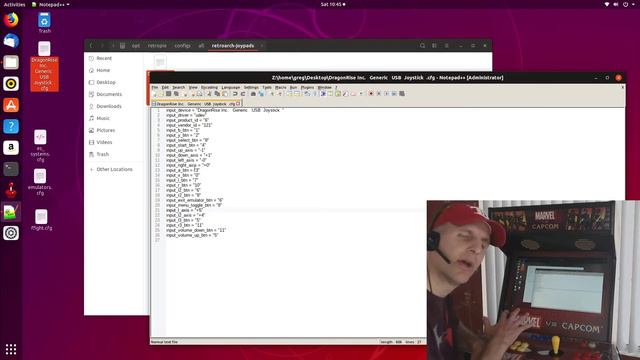Image resolution: width=640 pixels, height=360 pixels.
Task: Start macro recording with the red Record icon
Action: (x=371, y=93)
